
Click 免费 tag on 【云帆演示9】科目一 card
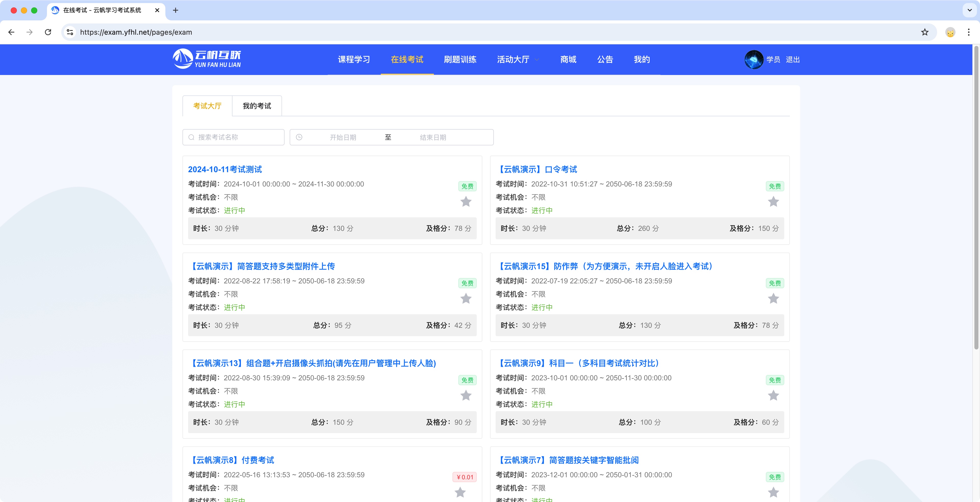(x=775, y=380)
